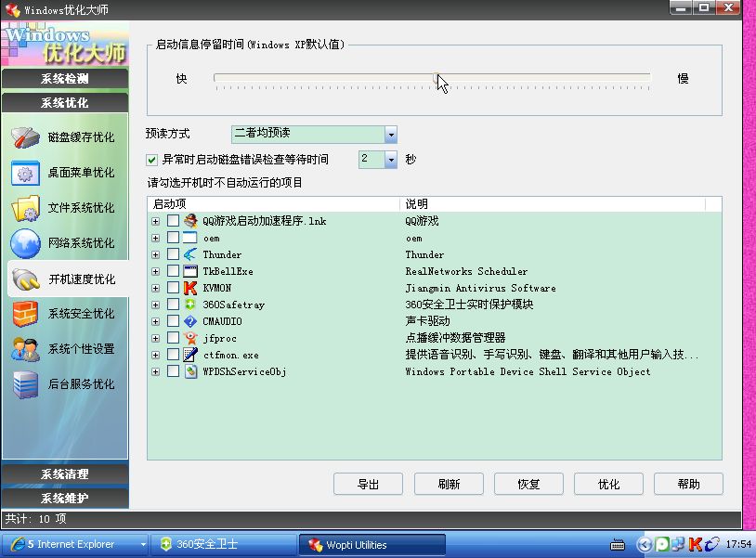Click the oem startup item icon
The image size is (756, 558).
click(190, 238)
